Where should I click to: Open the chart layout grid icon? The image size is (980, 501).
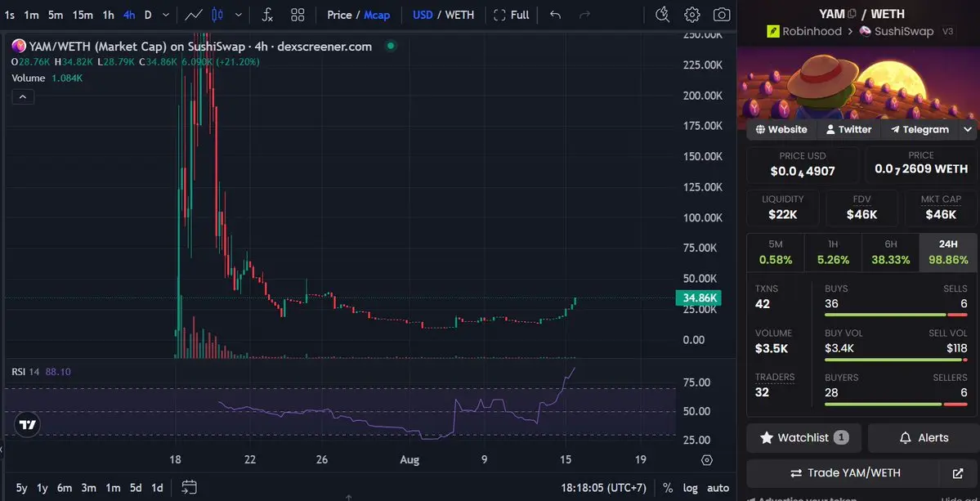(298, 15)
